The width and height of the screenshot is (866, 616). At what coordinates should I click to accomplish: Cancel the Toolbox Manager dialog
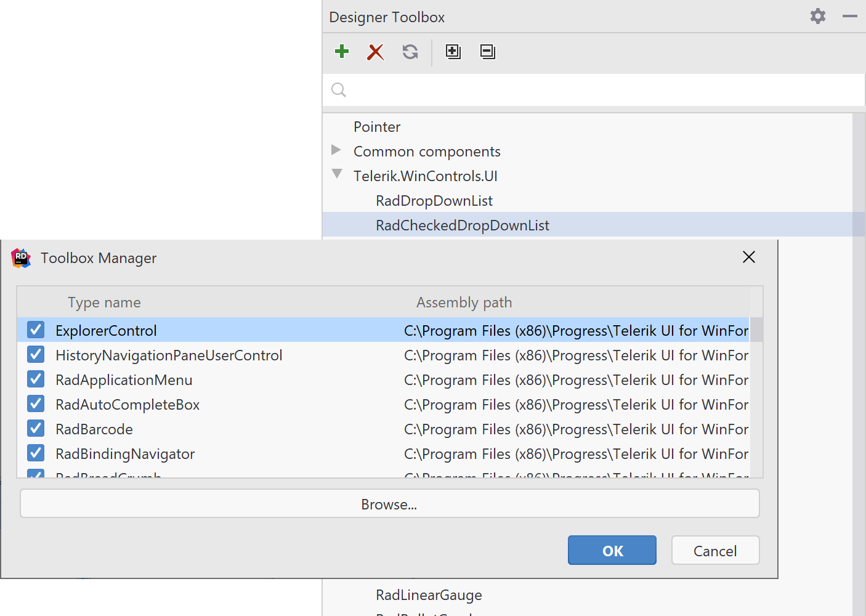[x=715, y=550]
